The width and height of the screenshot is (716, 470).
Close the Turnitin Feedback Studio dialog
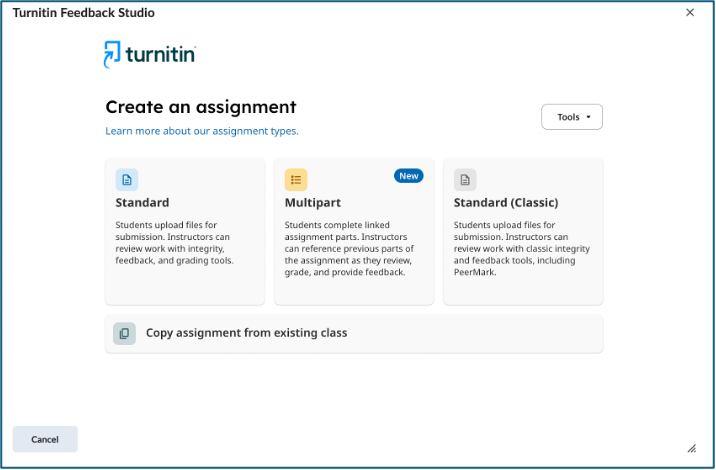pos(690,12)
